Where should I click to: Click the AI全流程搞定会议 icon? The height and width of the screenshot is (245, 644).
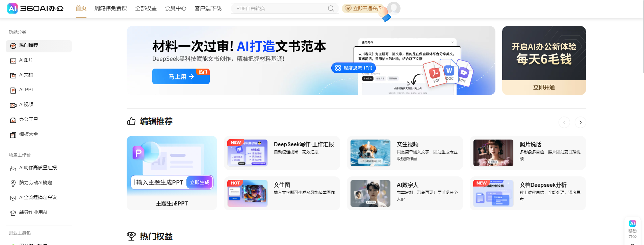(13, 198)
